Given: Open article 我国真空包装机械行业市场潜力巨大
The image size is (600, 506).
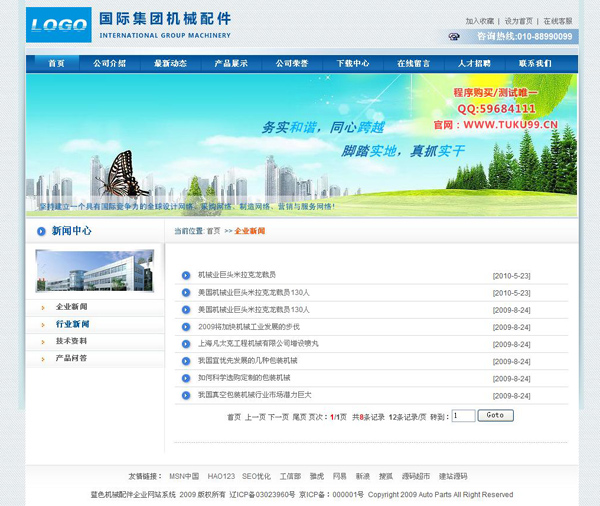Looking at the screenshot, I should 255,396.
